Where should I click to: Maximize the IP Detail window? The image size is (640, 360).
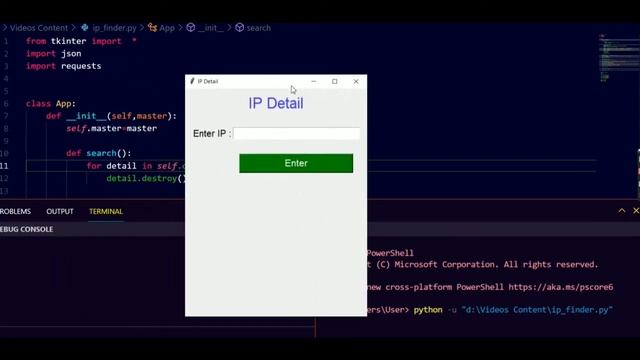click(335, 81)
